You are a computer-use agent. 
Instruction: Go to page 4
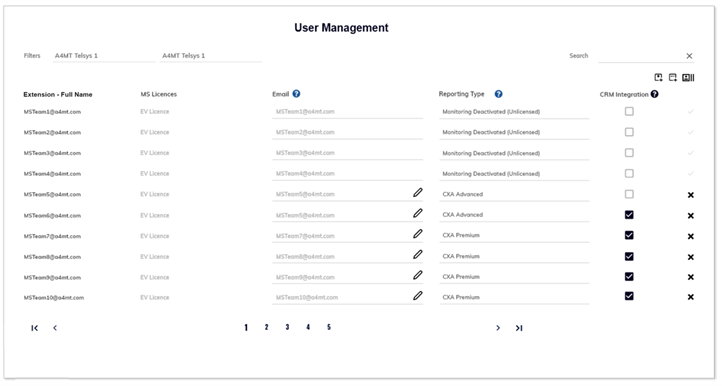[308, 327]
